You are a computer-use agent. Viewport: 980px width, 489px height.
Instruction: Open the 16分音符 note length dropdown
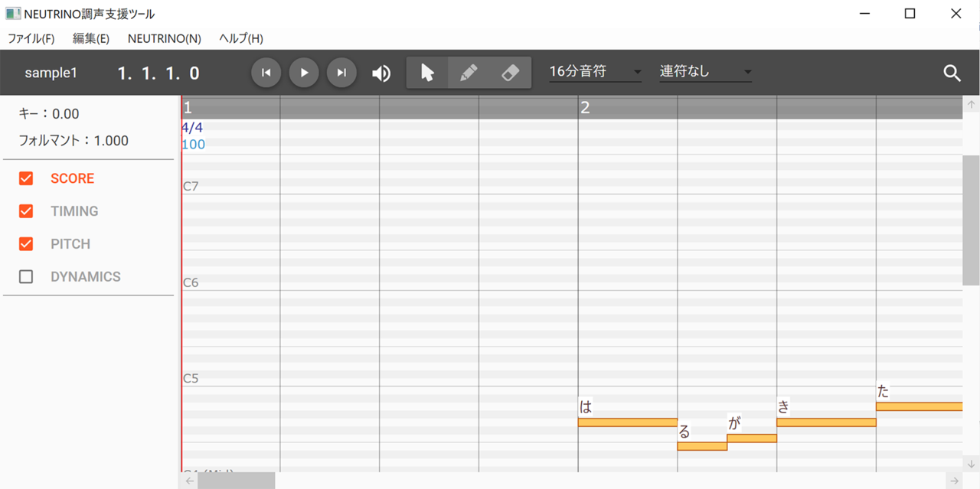point(595,72)
